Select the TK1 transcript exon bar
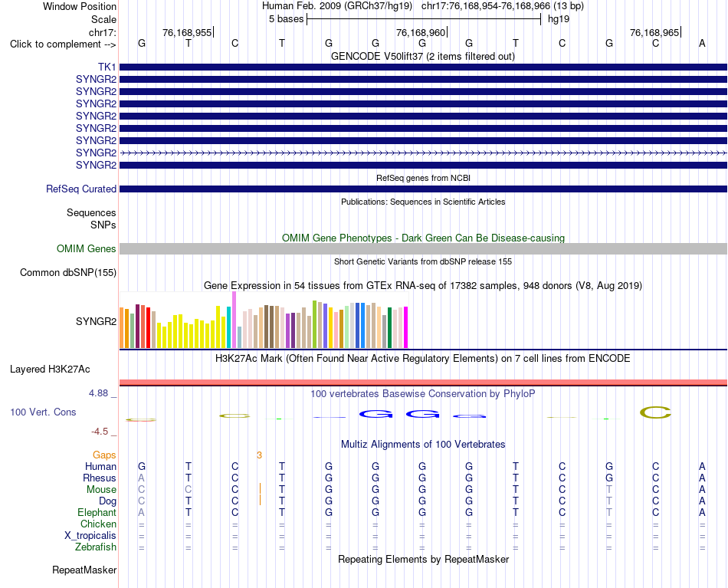This screenshot has height=588, width=728. 424,67
